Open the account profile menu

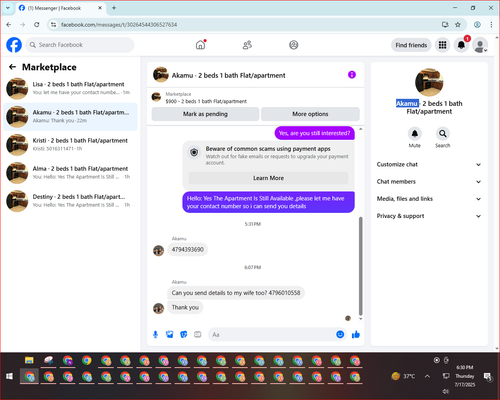(480, 45)
